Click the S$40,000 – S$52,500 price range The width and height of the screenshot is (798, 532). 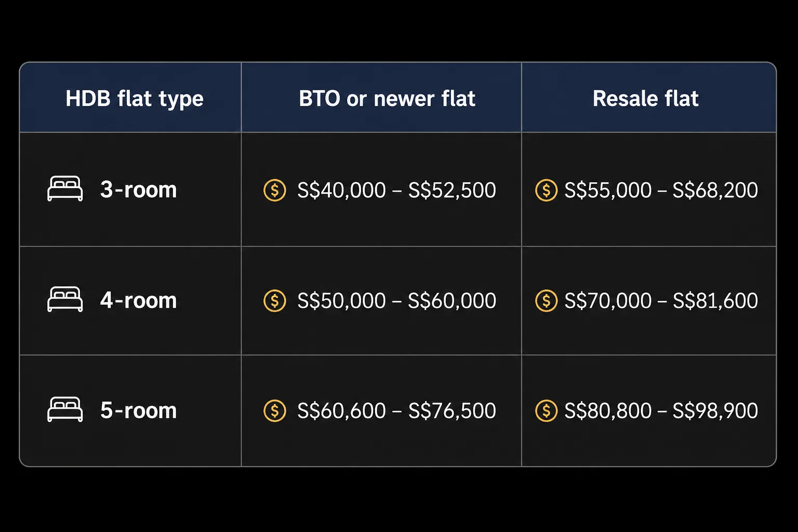pyautogui.click(x=397, y=190)
